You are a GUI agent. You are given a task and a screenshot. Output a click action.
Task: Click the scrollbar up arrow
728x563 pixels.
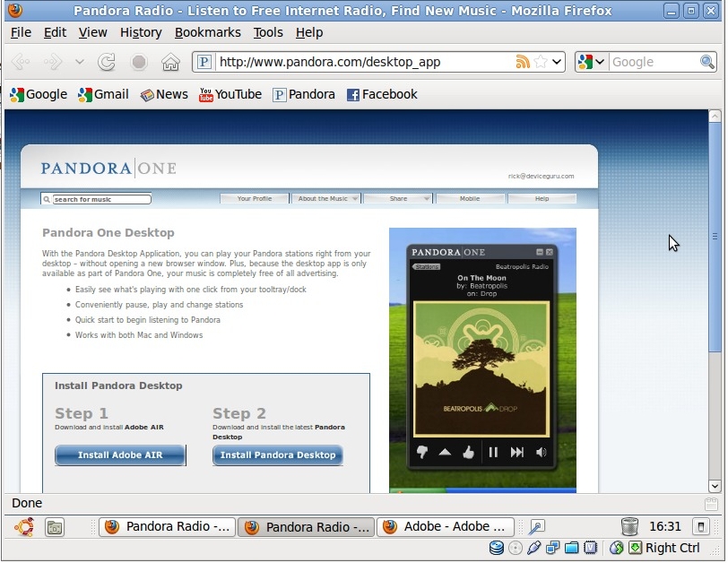pos(715,116)
